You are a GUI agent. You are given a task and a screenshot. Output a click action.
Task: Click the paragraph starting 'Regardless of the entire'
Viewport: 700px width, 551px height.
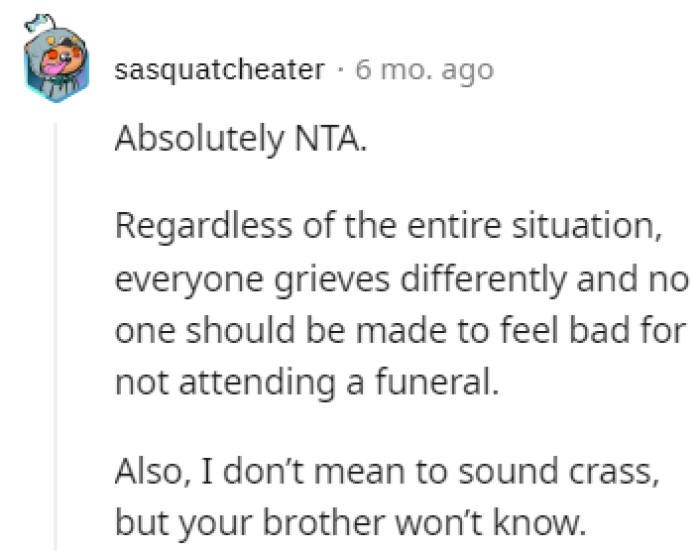coord(389,227)
